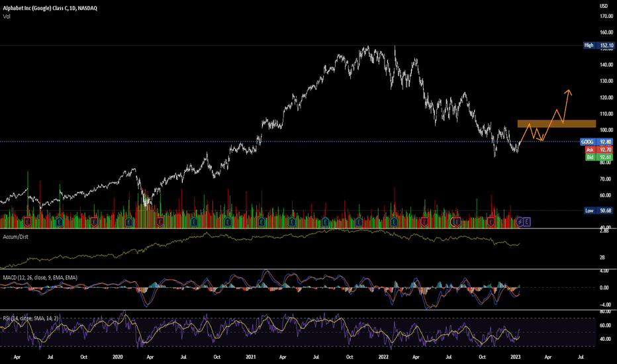This screenshot has width=617, height=364.
Task: Click the 140.00 price axis label
Action: point(606,65)
